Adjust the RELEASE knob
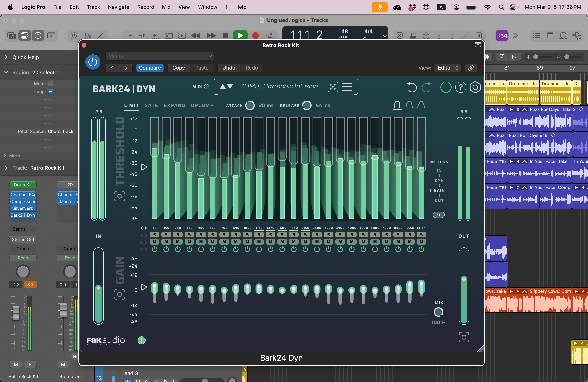 point(307,106)
